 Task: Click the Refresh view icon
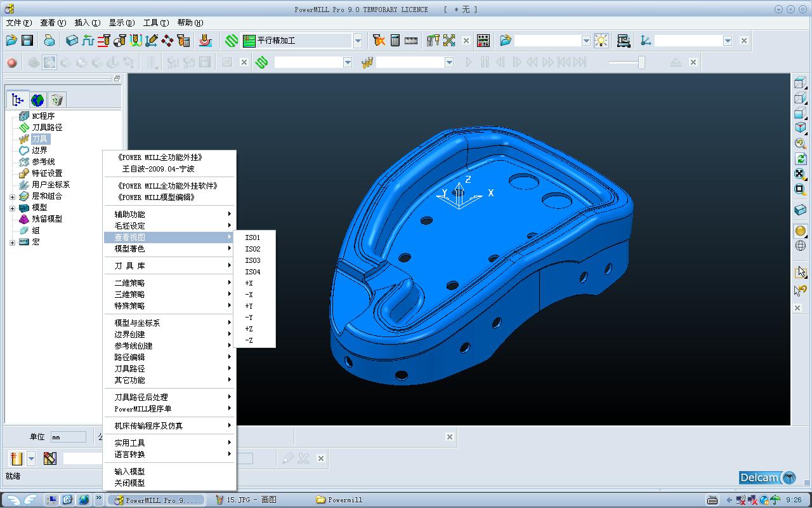coord(801,159)
